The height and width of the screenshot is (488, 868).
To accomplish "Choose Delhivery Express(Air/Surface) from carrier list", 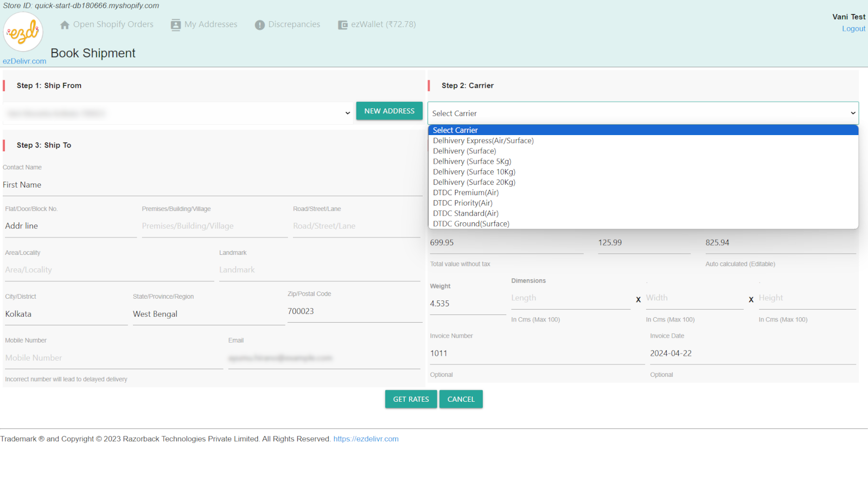I will point(483,140).
